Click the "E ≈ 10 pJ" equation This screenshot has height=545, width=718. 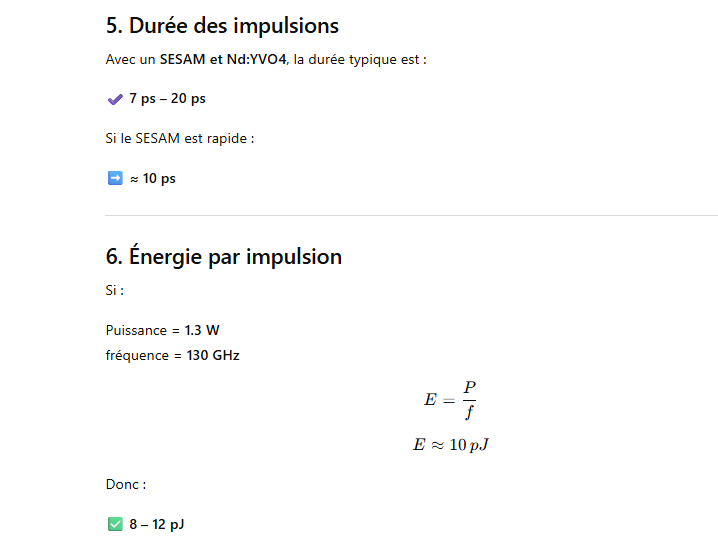[x=450, y=444]
